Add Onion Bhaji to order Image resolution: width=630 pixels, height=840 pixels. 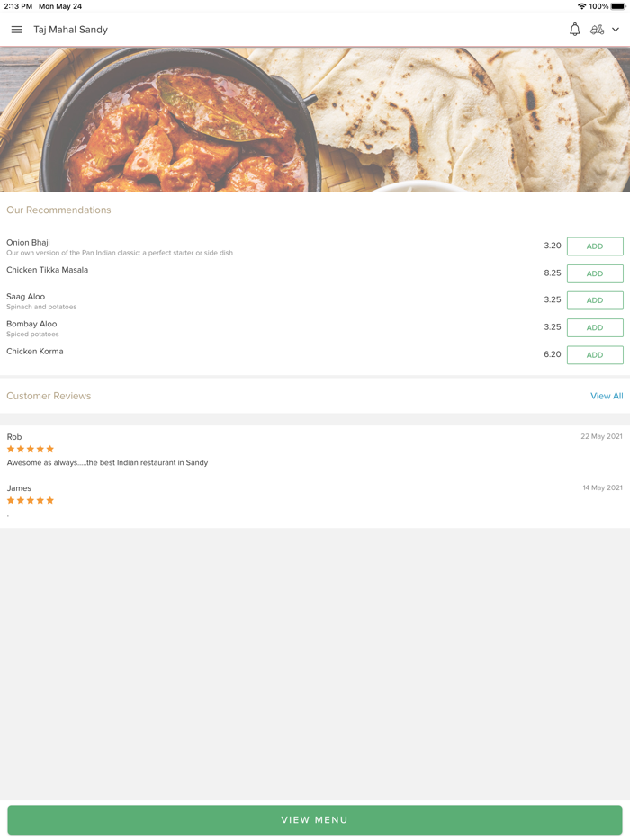point(595,246)
